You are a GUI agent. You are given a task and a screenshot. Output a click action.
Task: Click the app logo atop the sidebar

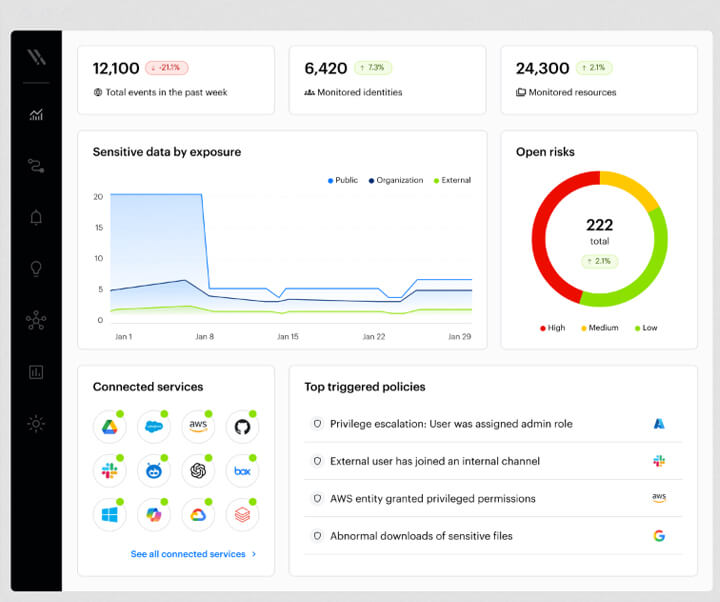coord(36,56)
